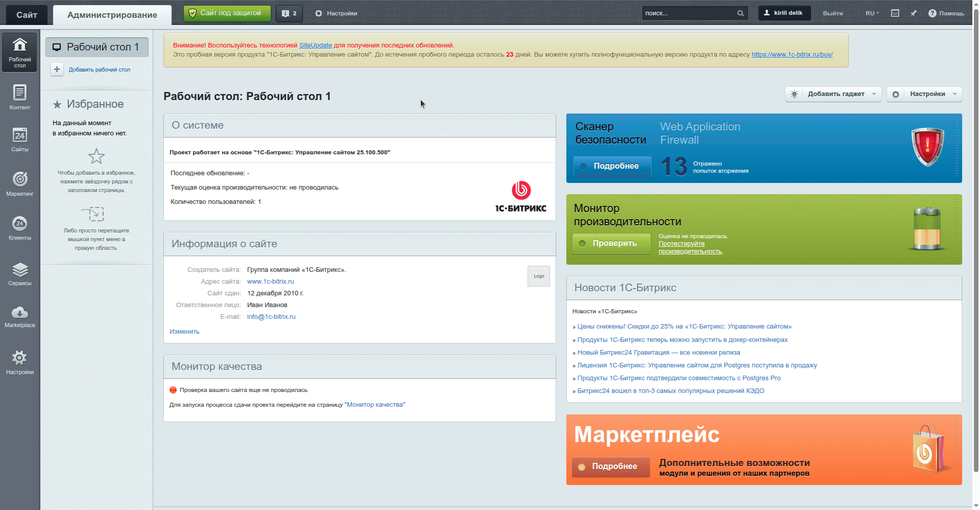Viewport: 980px width, 510px height.
Task: Click the search magnifier icon
Action: (740, 13)
